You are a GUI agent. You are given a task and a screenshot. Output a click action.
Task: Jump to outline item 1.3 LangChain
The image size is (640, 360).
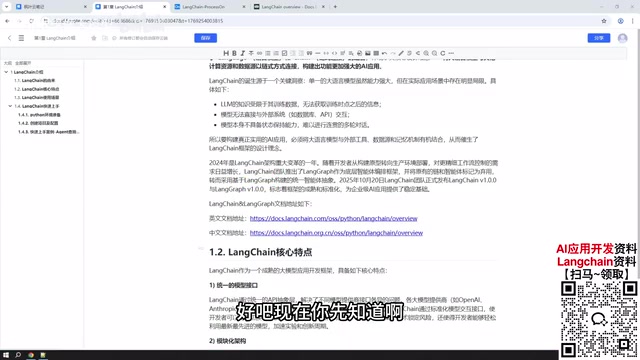(36, 98)
